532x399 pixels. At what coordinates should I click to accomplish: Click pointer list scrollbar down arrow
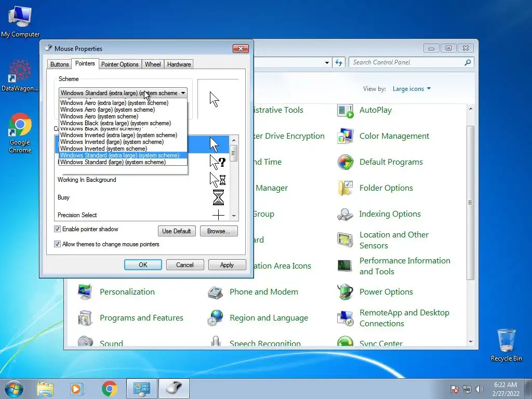[234, 216]
